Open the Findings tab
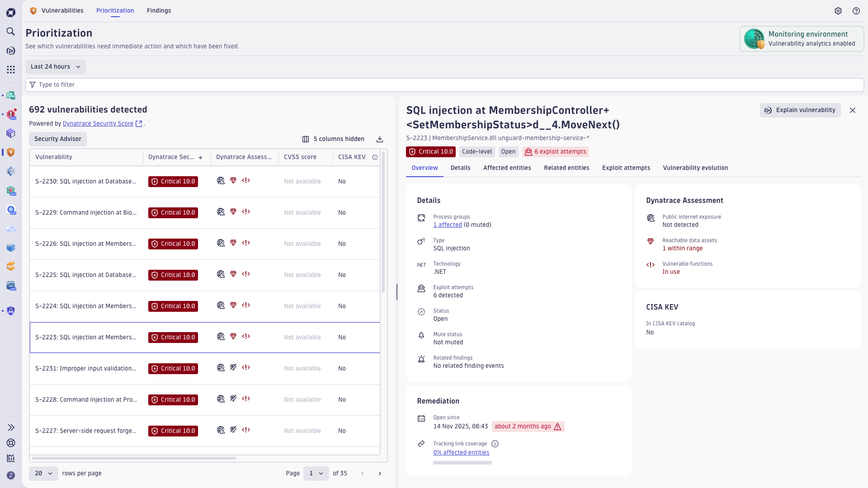The width and height of the screenshot is (868, 488). pos(159,11)
